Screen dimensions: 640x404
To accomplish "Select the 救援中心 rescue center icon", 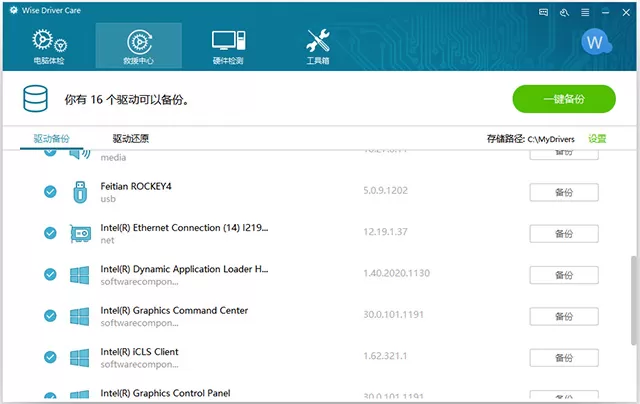I will tap(139, 42).
